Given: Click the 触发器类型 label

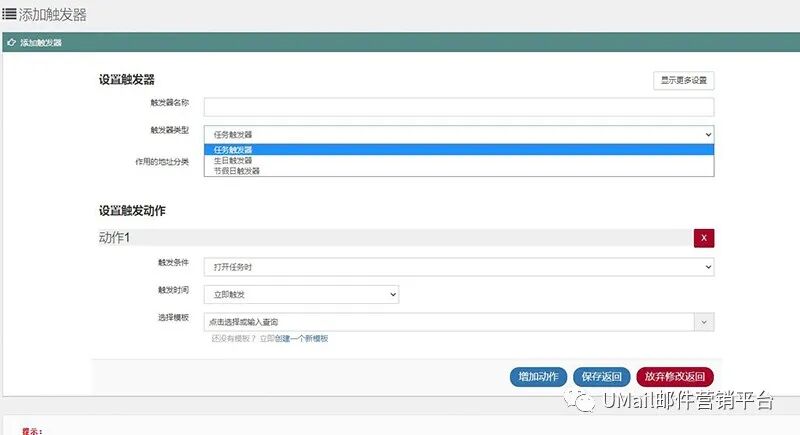Looking at the screenshot, I should click(169, 130).
